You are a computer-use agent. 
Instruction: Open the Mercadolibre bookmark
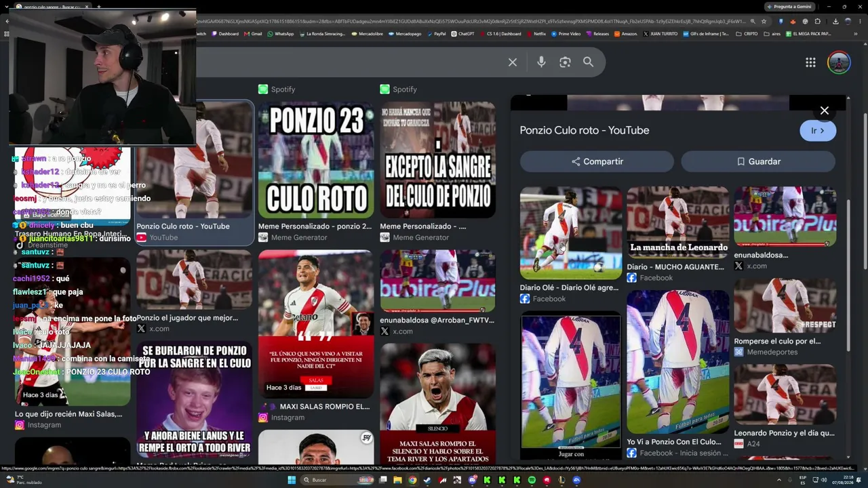point(367,34)
